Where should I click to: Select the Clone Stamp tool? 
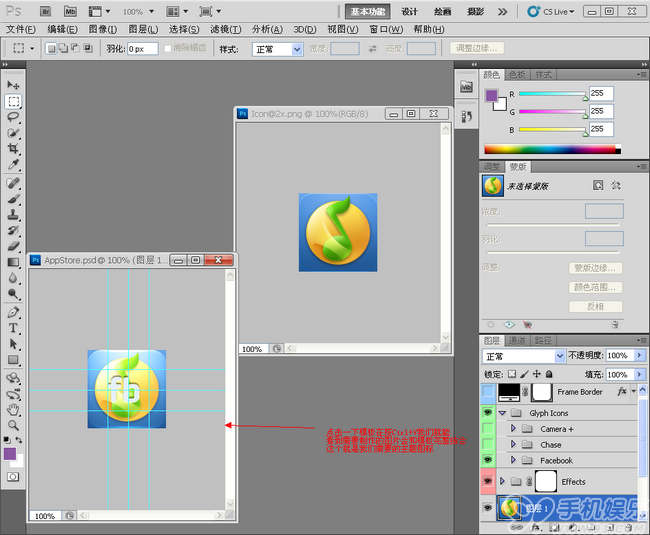(13, 215)
